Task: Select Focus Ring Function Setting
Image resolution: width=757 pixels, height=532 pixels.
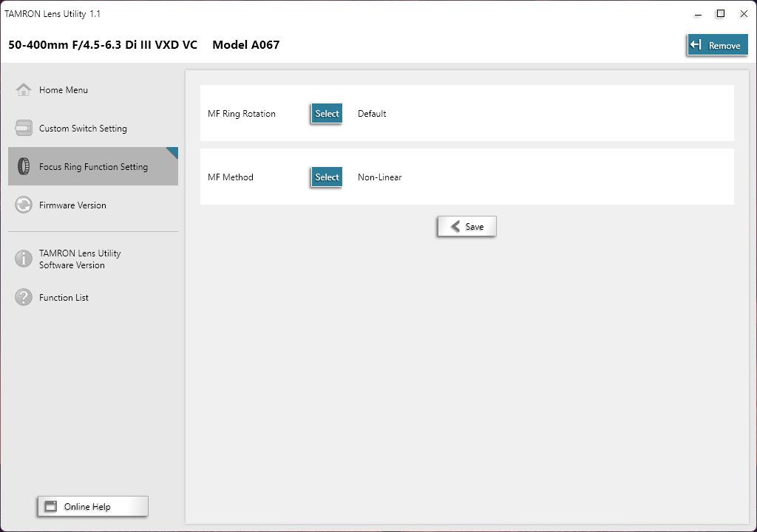Action: (93, 166)
